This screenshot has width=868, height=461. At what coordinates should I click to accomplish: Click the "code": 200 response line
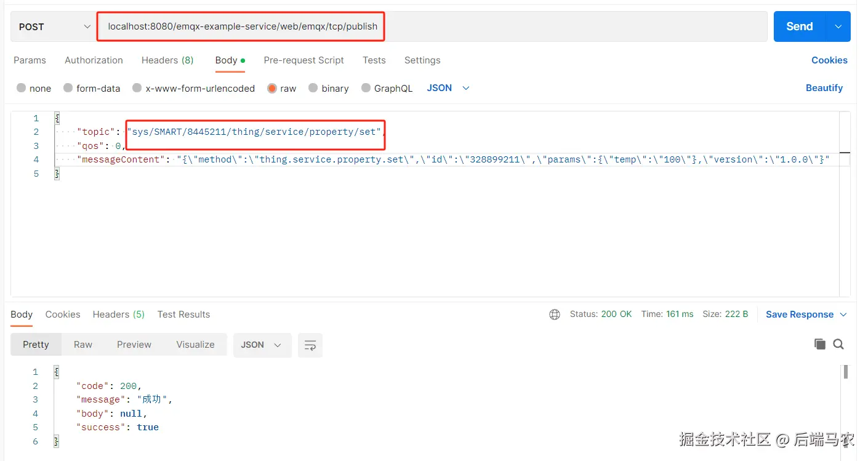[109, 386]
